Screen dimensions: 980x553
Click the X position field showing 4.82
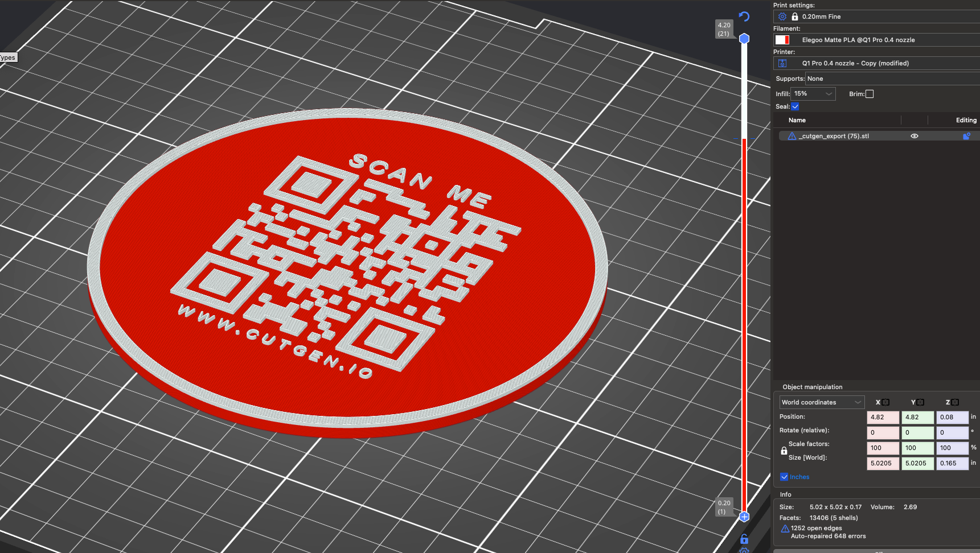(x=882, y=417)
